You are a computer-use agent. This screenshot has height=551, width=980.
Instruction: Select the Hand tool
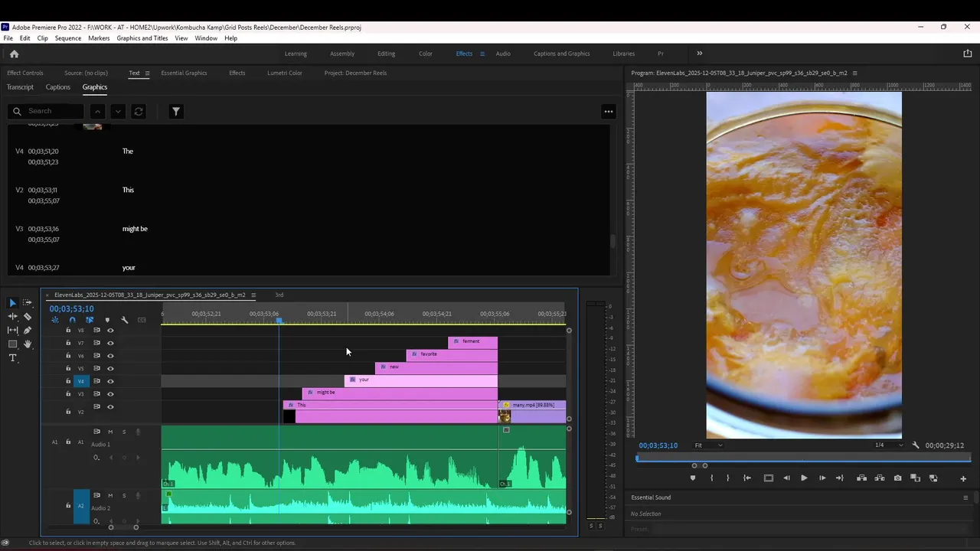click(x=28, y=344)
